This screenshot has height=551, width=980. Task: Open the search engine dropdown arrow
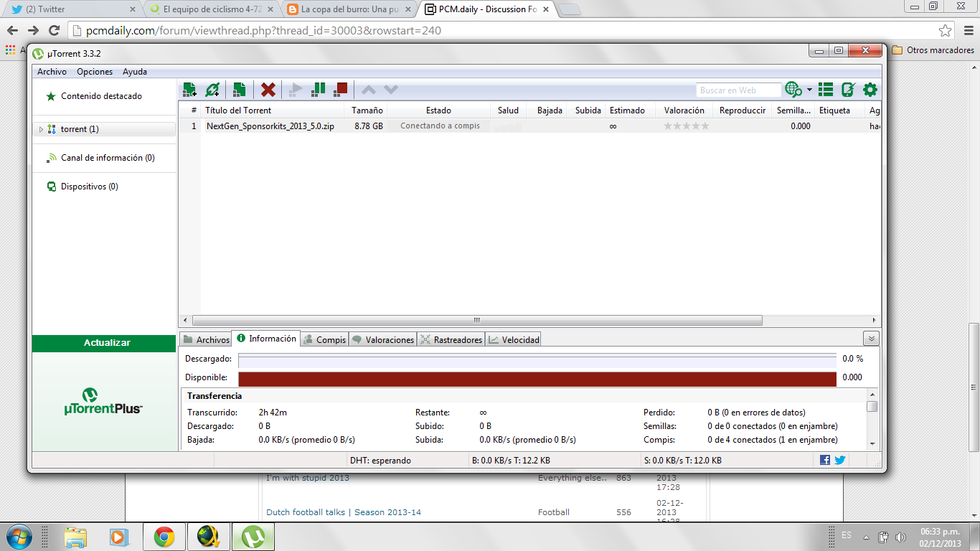809,90
